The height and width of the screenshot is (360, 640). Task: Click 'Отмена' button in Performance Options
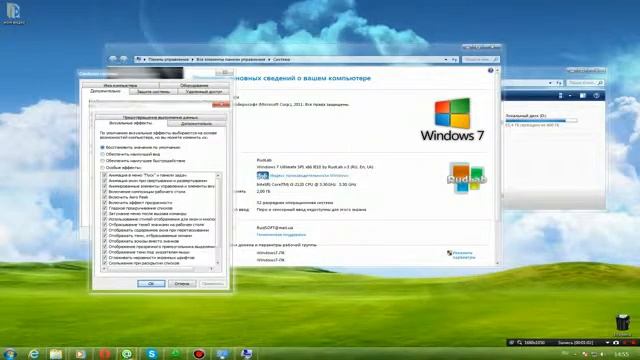pos(182,284)
